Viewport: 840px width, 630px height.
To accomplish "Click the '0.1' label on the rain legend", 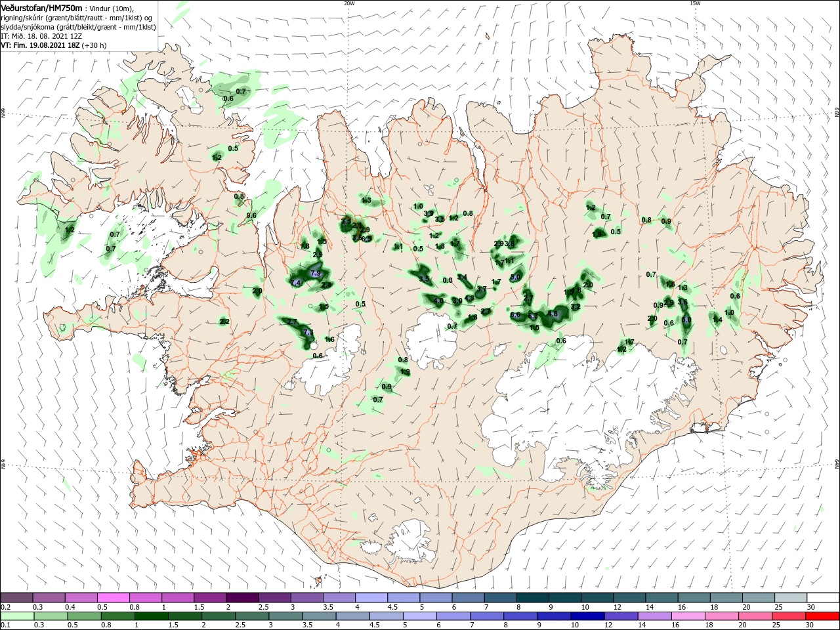I will coord(6,625).
